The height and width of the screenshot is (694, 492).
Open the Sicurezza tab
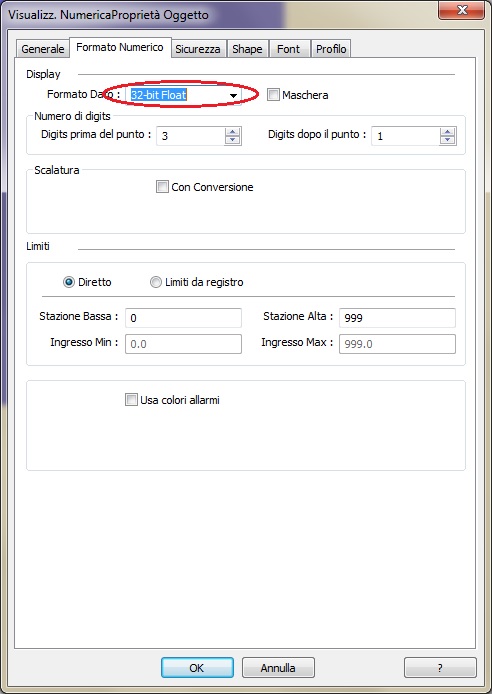tap(198, 49)
